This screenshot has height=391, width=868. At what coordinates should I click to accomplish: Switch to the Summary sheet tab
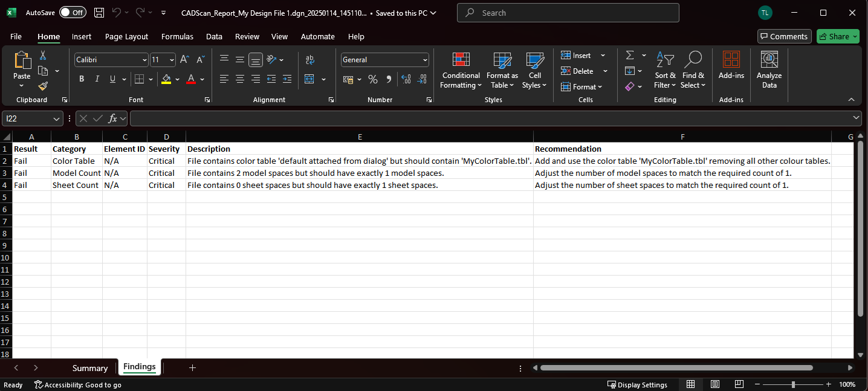89,368
